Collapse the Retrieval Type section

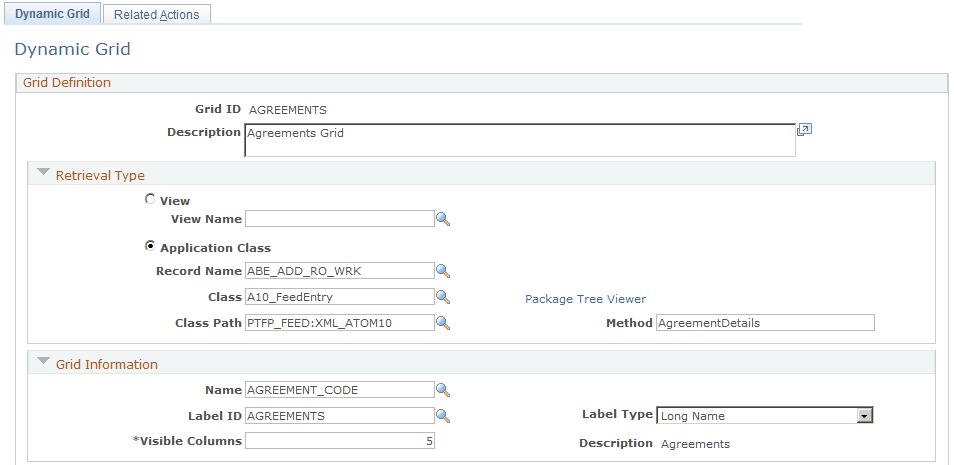[43, 172]
